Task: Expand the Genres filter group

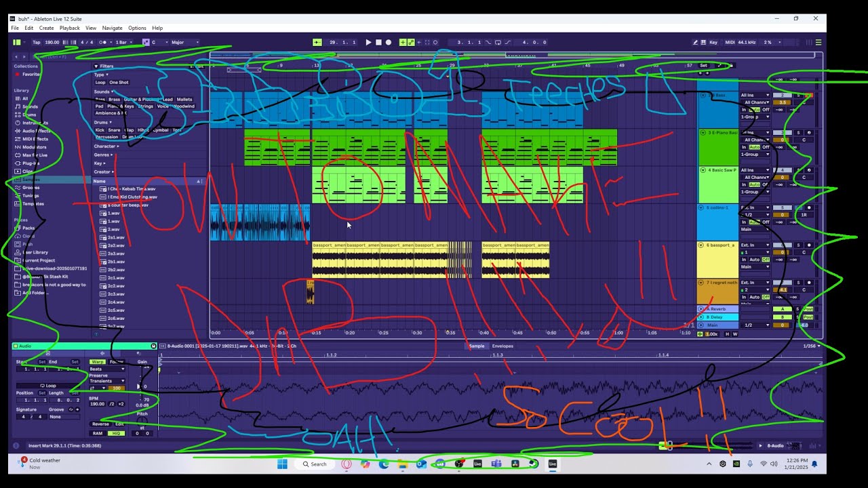Action: [x=103, y=155]
